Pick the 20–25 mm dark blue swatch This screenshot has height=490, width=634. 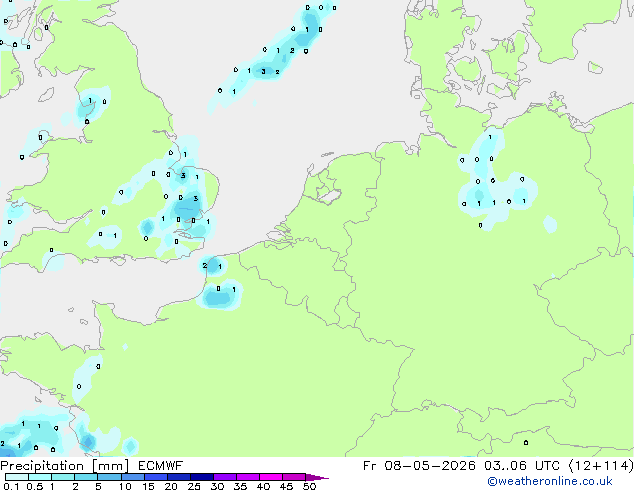pos(179,477)
